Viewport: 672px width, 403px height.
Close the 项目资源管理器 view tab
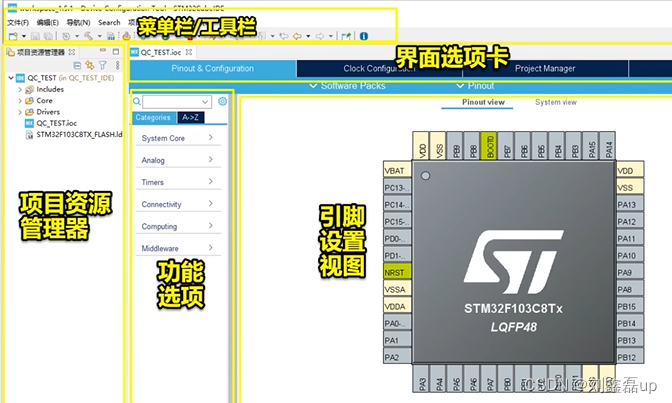(x=72, y=52)
